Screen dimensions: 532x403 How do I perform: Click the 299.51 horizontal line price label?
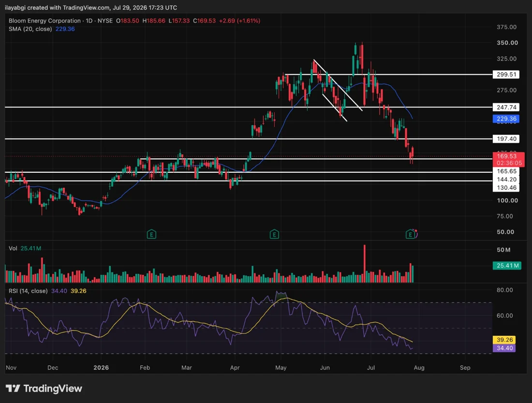[506, 75]
